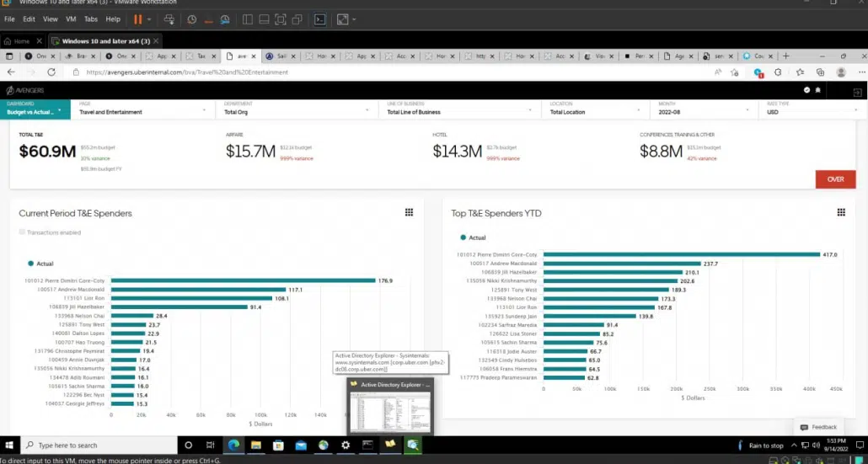Toggle the Actual legend in Top Spenders YTD chart
Image resolution: width=868 pixels, height=464 pixels.
coord(473,237)
